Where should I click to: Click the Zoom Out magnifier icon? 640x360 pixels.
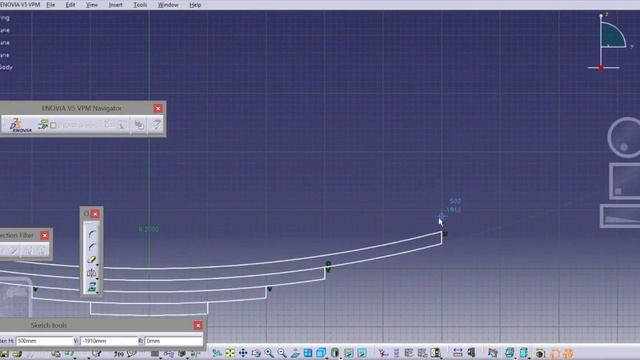click(282, 353)
